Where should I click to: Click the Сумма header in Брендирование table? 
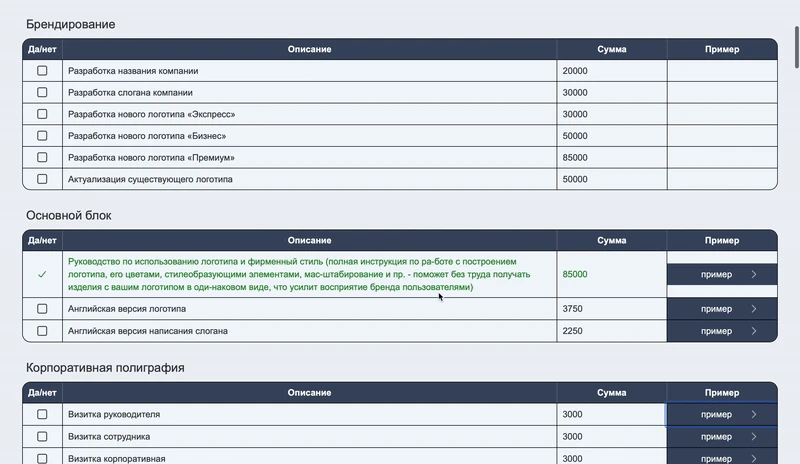pos(611,49)
